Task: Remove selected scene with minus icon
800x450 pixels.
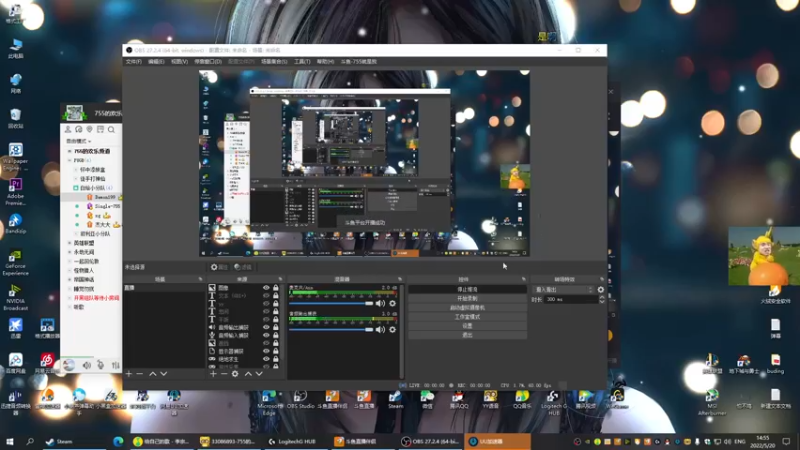Action: (139, 374)
